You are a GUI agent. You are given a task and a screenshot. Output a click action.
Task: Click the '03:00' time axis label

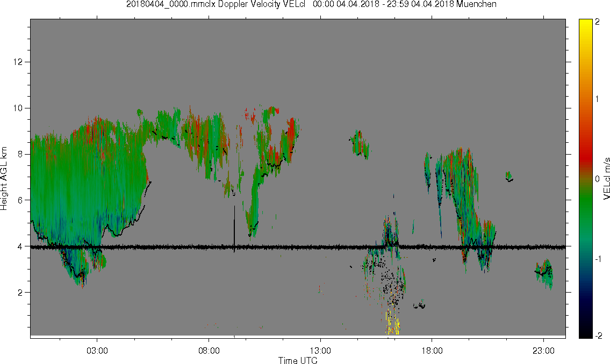tap(97, 351)
